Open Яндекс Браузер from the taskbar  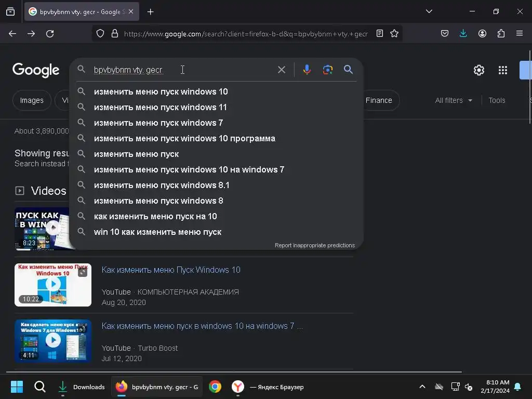[x=268, y=387]
